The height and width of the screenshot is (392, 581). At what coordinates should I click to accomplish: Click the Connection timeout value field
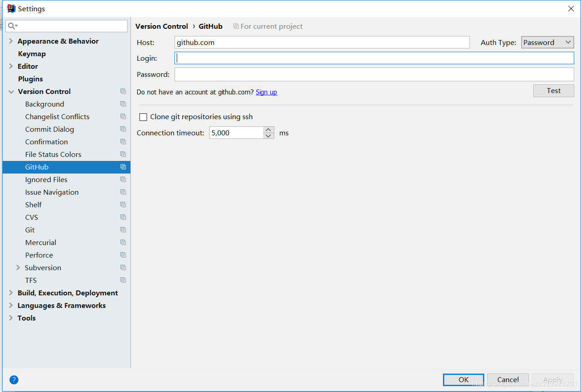(x=236, y=133)
